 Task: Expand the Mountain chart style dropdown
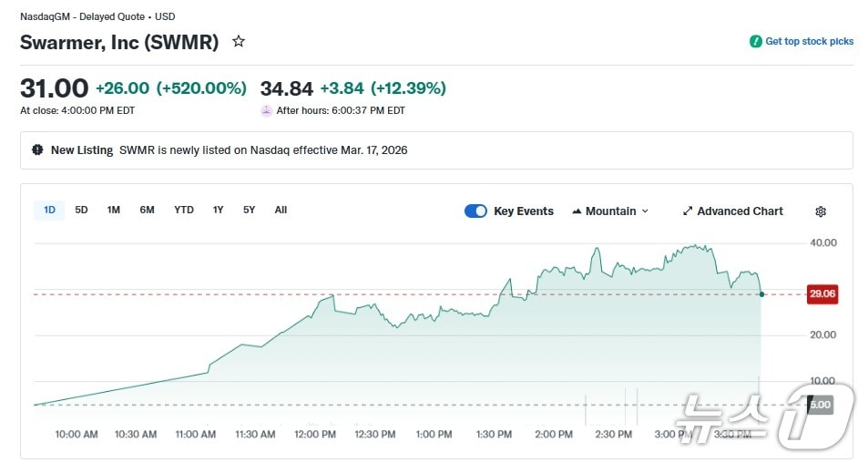645,211
